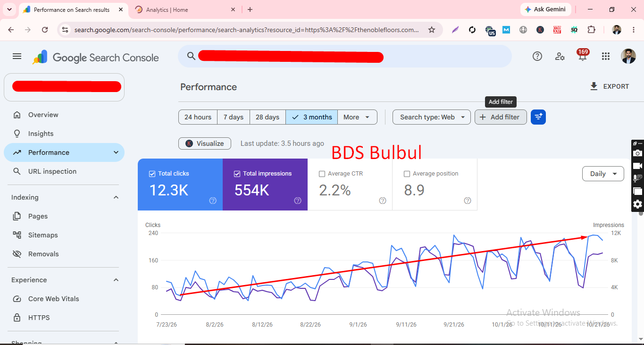Enable the Average CTR checkbox
This screenshot has height=345, width=644.
point(322,174)
